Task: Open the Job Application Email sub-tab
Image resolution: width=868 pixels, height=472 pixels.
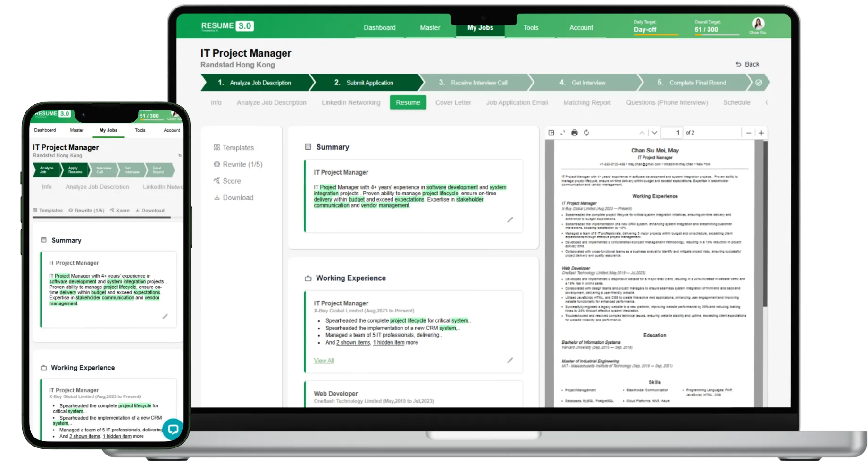Action: click(x=517, y=102)
